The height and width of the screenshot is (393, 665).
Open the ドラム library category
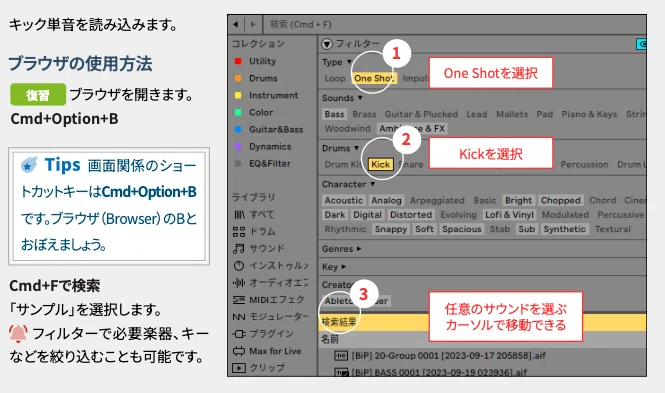254,231
